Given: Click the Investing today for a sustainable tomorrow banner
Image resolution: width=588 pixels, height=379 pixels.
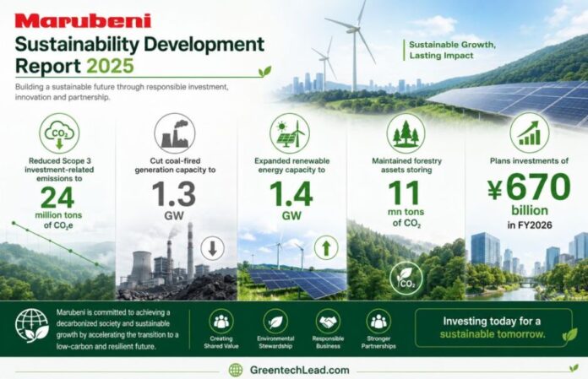Looking at the screenshot, I should click(494, 328).
